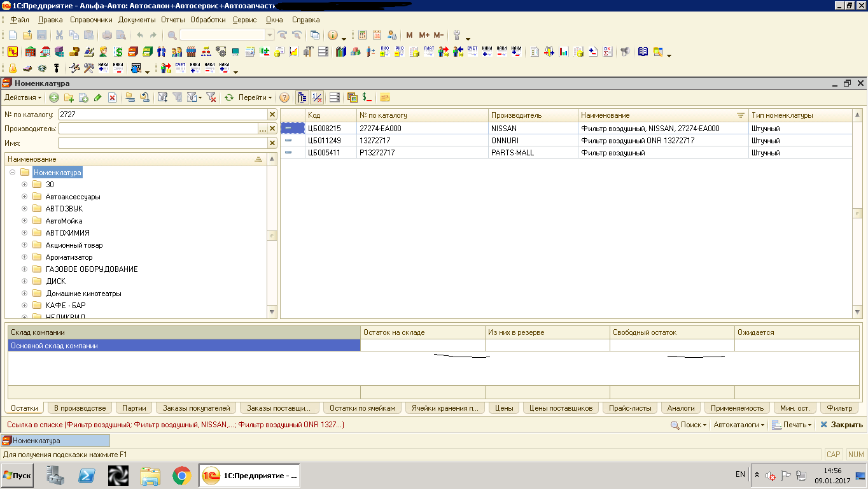Click the bar chart report icon

[x=564, y=52]
